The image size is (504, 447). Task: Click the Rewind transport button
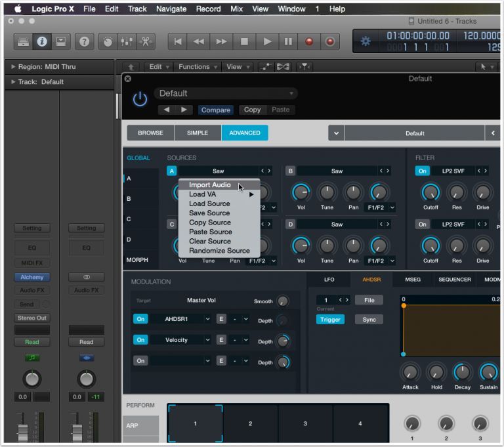pos(199,41)
